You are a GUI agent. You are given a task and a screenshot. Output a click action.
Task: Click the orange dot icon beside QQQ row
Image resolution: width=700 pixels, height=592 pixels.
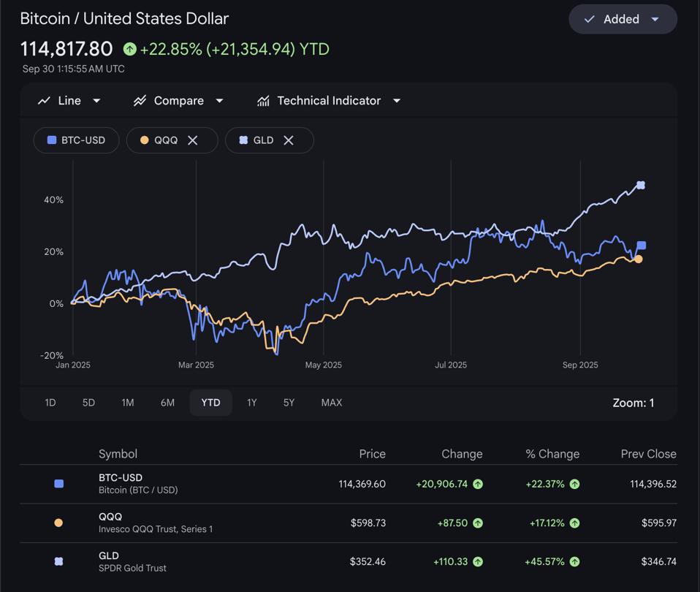pyautogui.click(x=58, y=522)
